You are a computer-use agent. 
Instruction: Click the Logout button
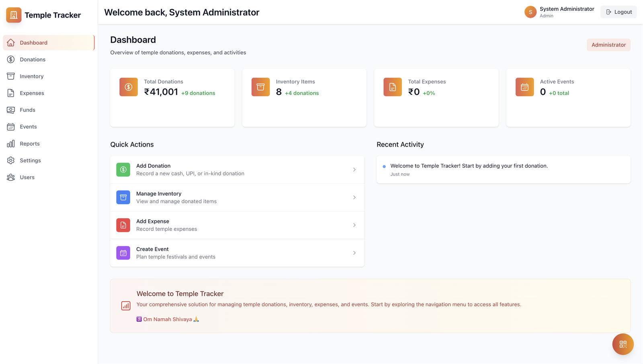[x=618, y=12]
